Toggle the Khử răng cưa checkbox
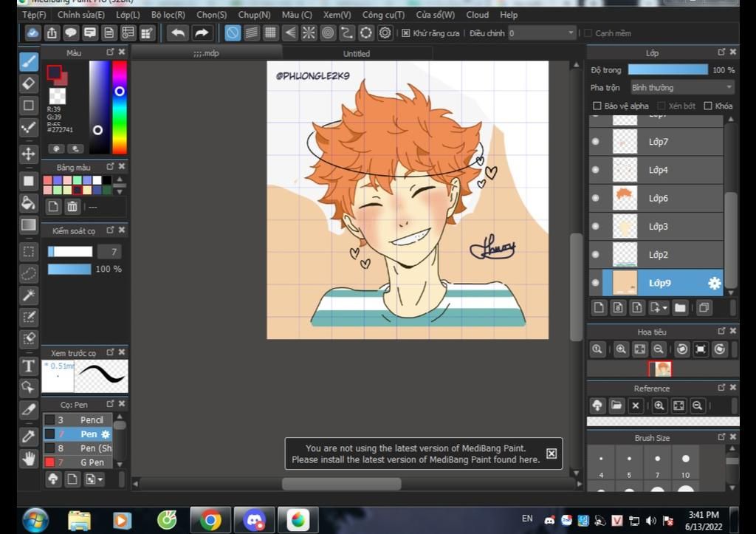This screenshot has height=534, width=756. [406, 33]
